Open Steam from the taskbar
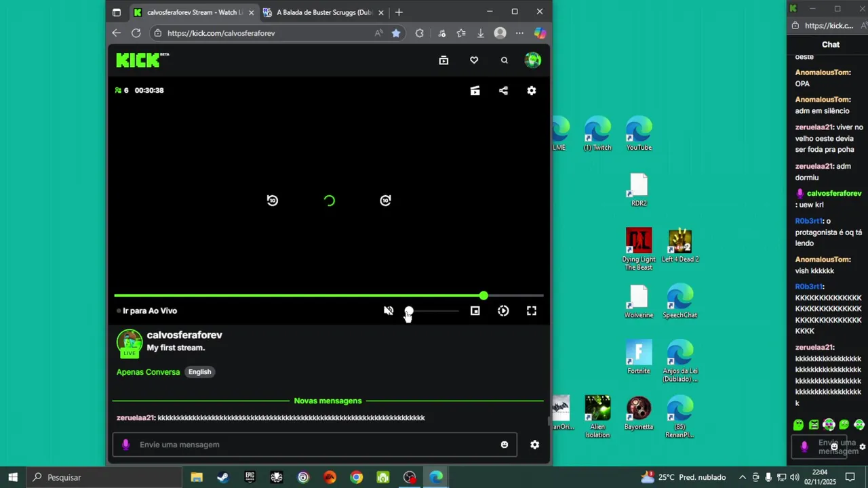Viewport: 868px width, 488px height. coord(223,477)
